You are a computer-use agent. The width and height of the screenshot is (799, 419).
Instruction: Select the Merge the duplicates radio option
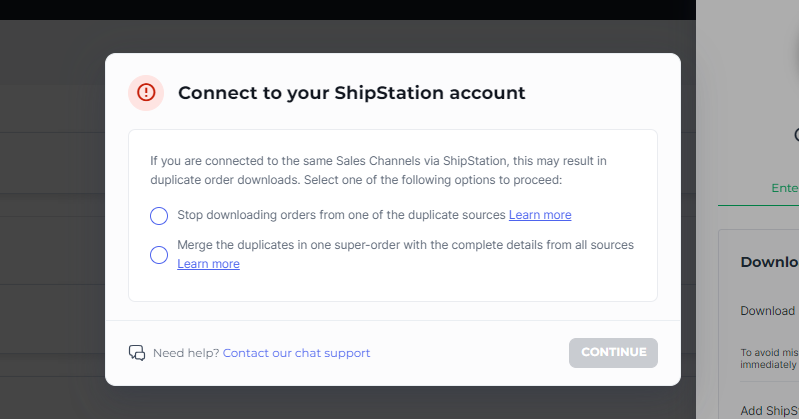(x=158, y=254)
